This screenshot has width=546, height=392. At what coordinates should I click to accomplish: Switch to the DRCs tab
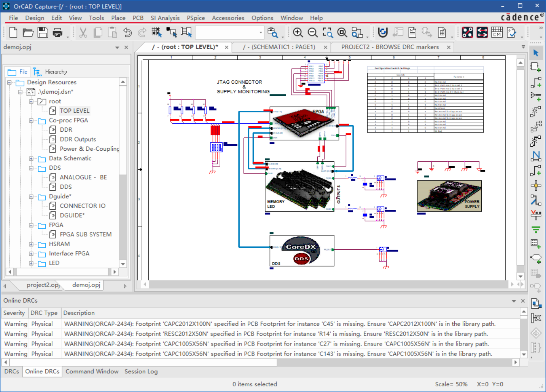click(12, 371)
